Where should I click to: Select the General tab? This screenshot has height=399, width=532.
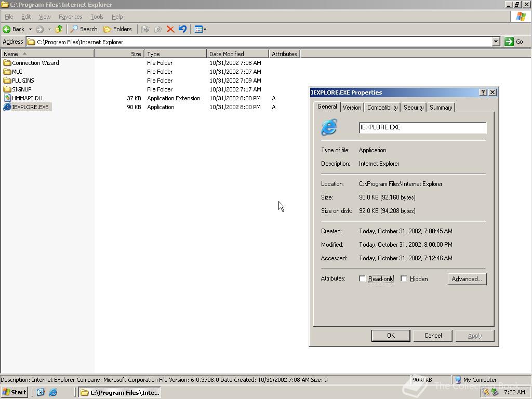tap(327, 107)
